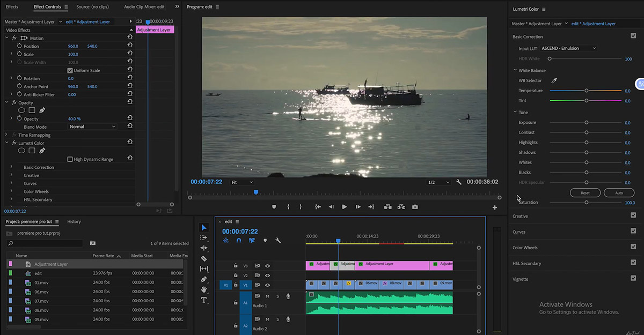
Task: Click the Auto button in Lumetri Color
Action: click(x=619, y=192)
